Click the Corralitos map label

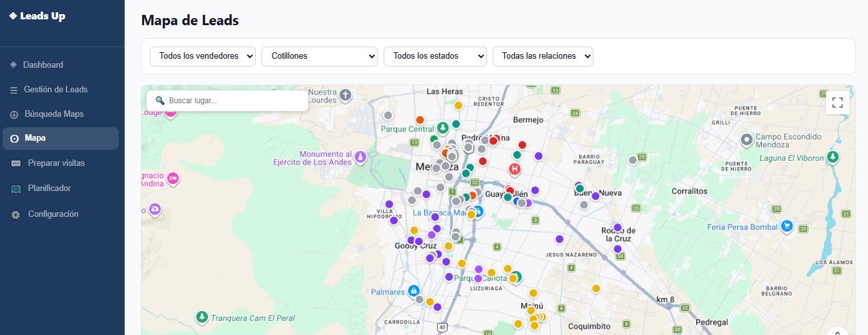tap(689, 191)
